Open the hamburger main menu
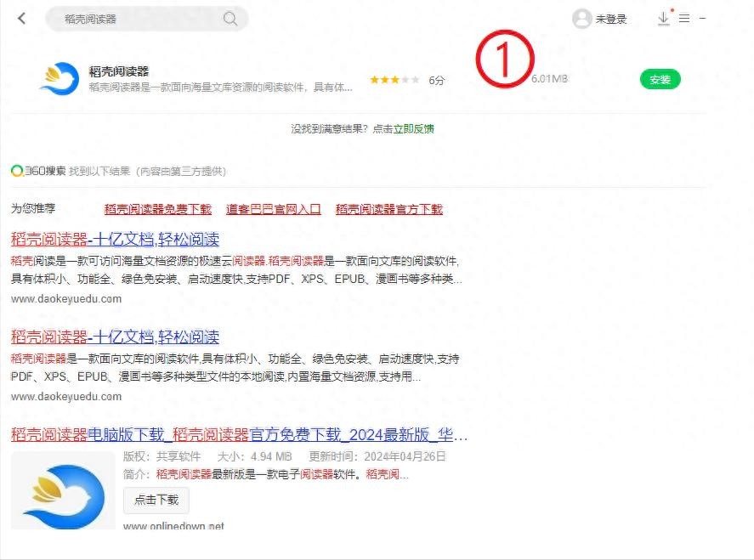This screenshot has width=754, height=560. (684, 19)
